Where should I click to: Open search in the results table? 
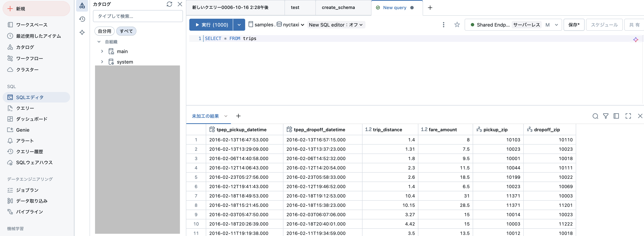[595, 116]
